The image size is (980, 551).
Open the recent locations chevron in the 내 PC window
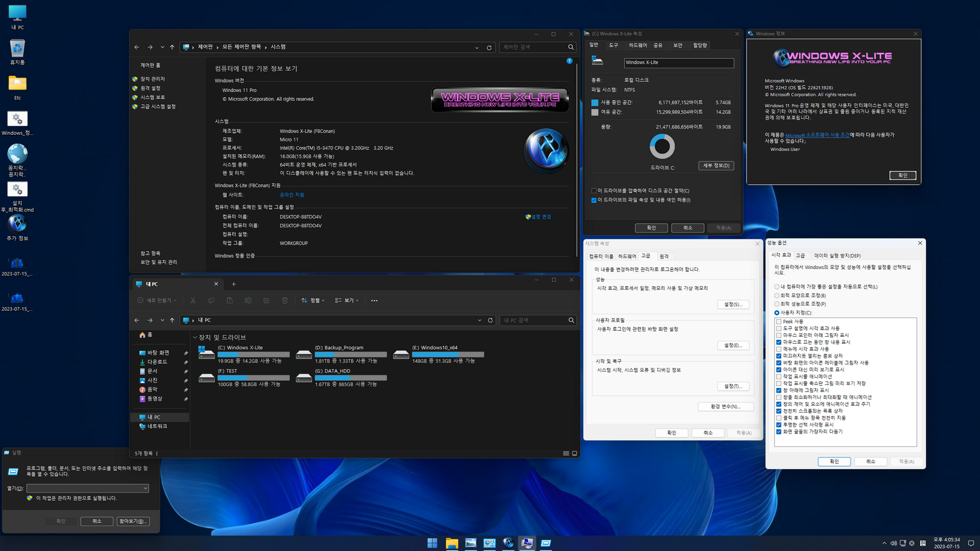point(162,320)
